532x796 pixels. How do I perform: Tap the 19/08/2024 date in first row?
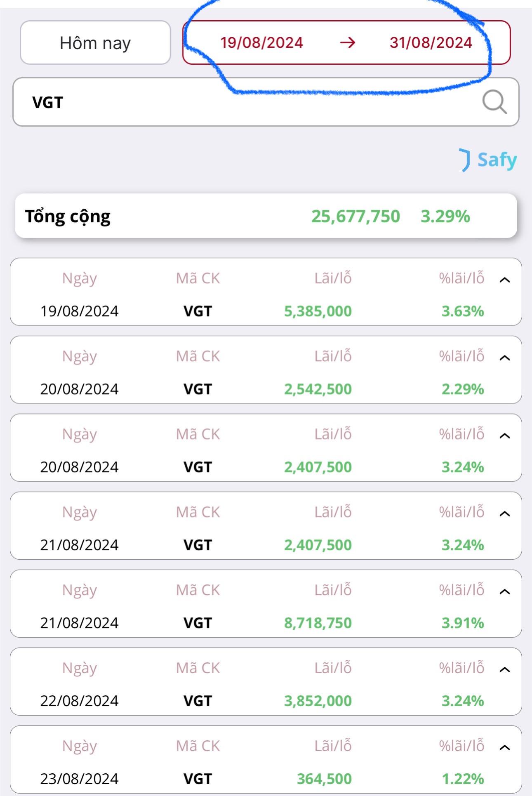point(79,311)
